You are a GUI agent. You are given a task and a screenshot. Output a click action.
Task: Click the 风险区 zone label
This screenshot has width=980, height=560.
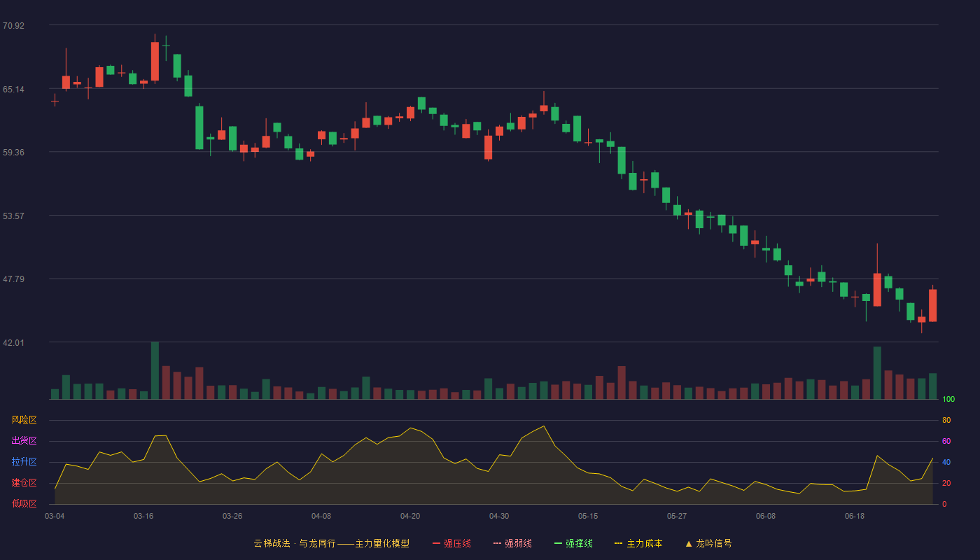click(24, 420)
